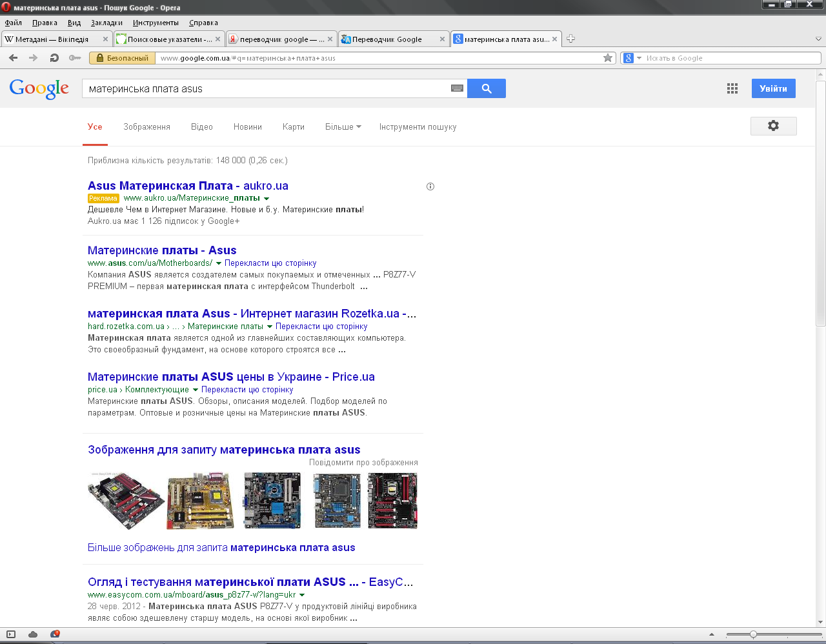This screenshot has height=644, width=826.
Task: Close the Поисковые указатели tab
Action: click(x=218, y=39)
